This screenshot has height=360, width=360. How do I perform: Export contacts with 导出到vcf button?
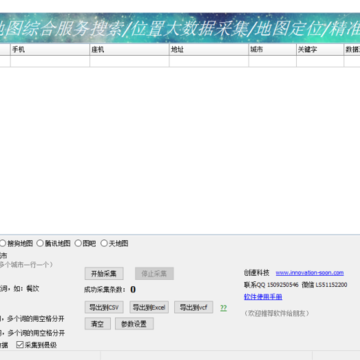(x=194, y=307)
